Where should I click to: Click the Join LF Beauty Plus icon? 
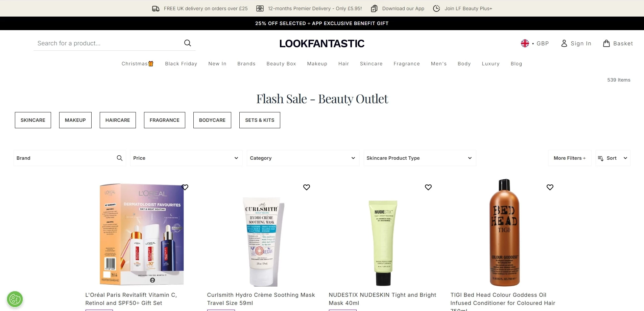click(436, 8)
